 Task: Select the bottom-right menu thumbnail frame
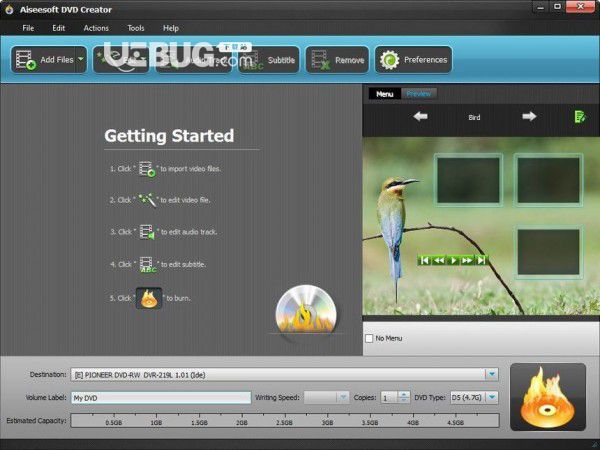click(x=548, y=252)
